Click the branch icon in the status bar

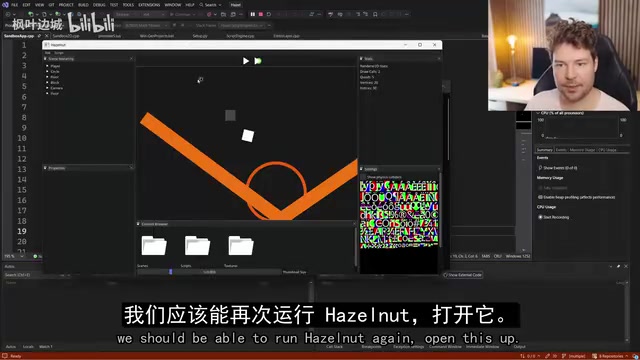click(564, 356)
